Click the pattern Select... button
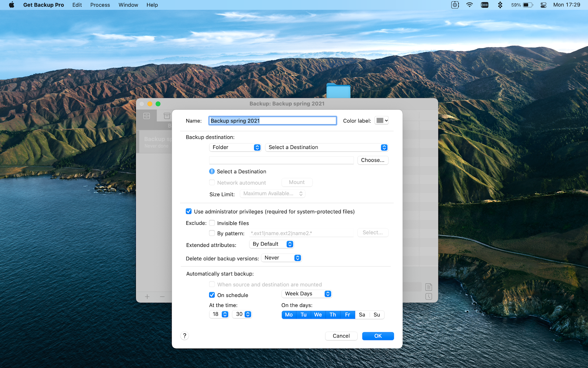Screen dimensions: 588x368 tap(373, 233)
